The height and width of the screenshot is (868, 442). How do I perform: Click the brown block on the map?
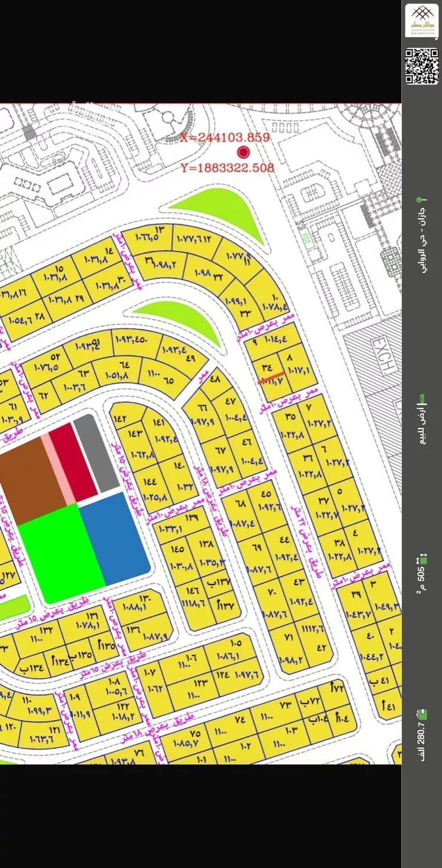coord(29,477)
